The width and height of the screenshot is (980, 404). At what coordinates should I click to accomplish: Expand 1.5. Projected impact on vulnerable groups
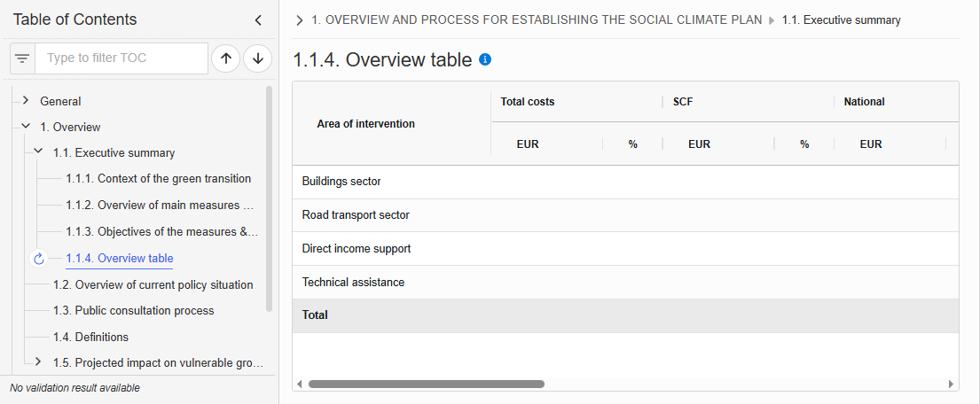pos(38,361)
